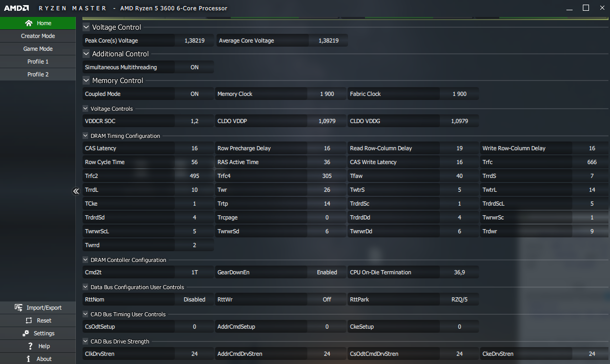Viewport: 610px width, 364px height.
Task: Click Cmd2t 1T value
Action: 194,272
